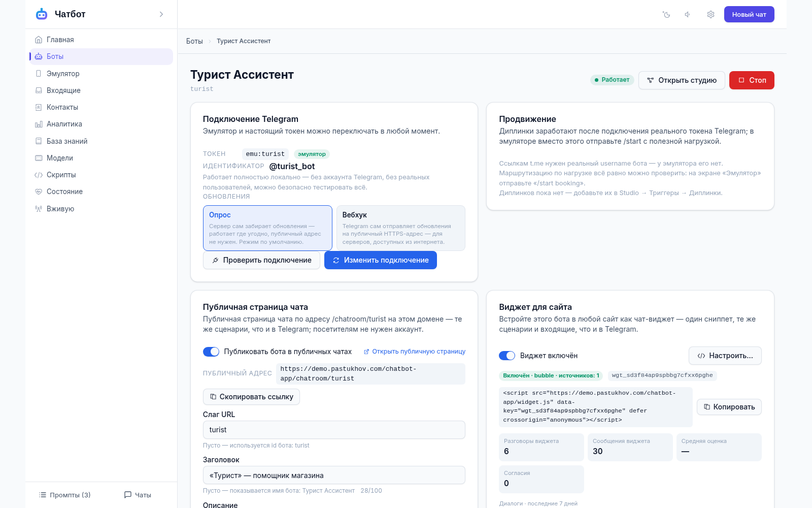812x508 pixels.
Task: Click the Скрипты code icon
Action: tap(39, 175)
